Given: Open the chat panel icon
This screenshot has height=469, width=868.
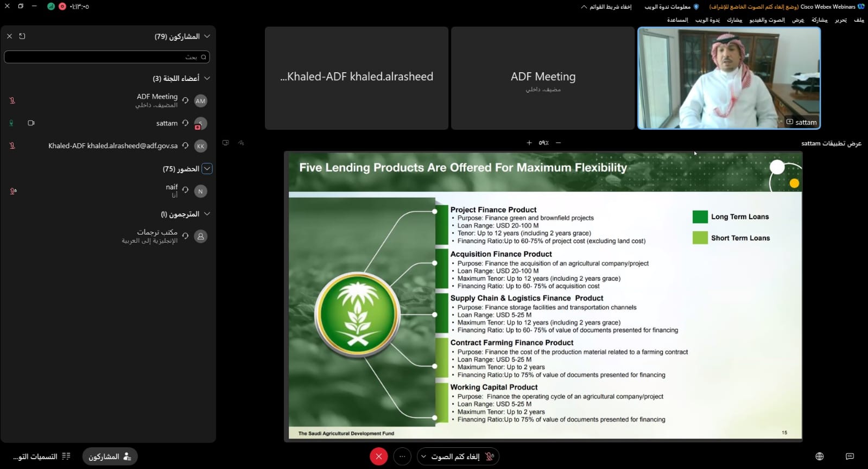Looking at the screenshot, I should pyautogui.click(x=850, y=457).
